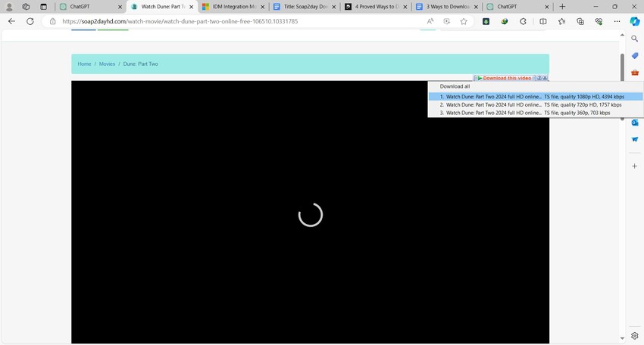Switch to ChatGPT tab next to tab actions
Screen dimensions: 644x345
pyautogui.click(x=90, y=7)
